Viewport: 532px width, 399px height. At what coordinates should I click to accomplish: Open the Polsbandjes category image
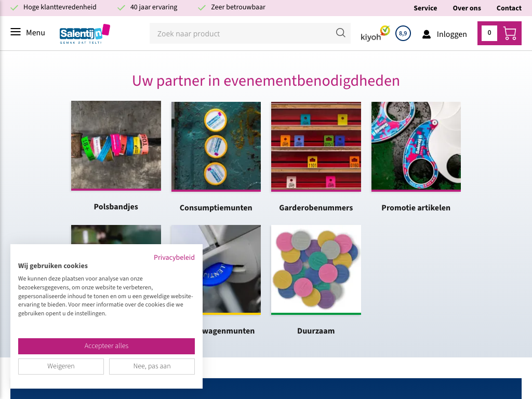[116, 145]
